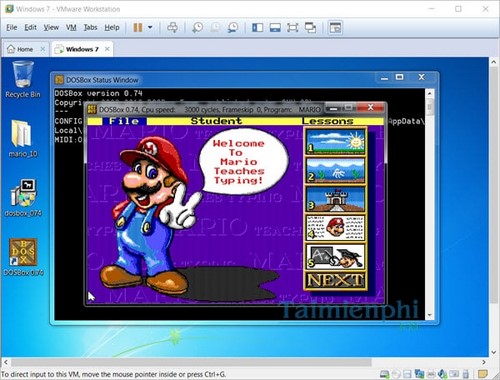500x380 pixels.
Task: Open the File menu in Mario Teaches Typing
Action: click(x=124, y=121)
